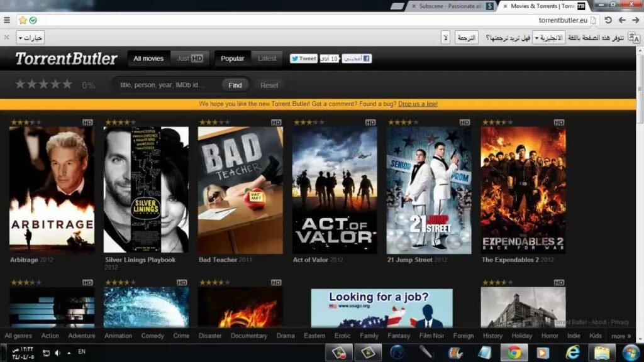Screen dimensions: 644x362
Task: Click the EN language indicator in the taskbar
Action: point(82,352)
